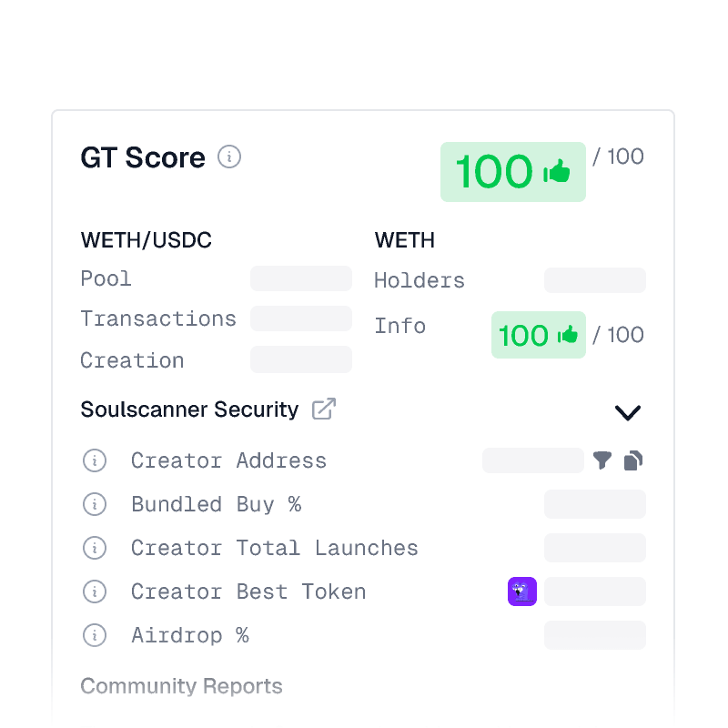Click the Holders label

[x=420, y=280]
